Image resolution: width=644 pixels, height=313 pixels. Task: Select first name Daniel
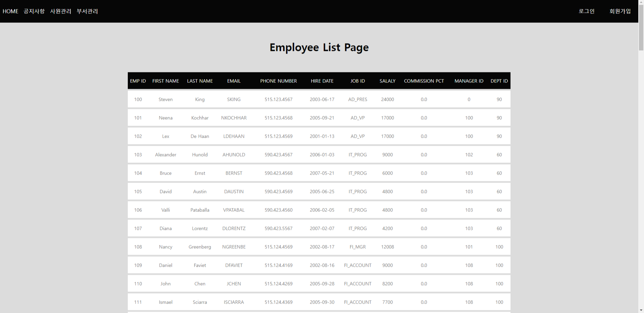(166, 265)
